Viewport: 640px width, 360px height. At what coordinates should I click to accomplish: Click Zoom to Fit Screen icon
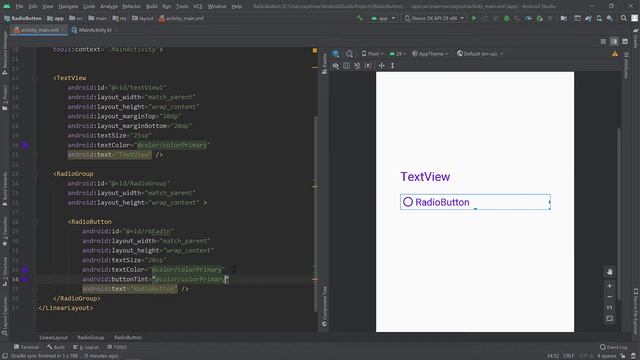(x=609, y=318)
